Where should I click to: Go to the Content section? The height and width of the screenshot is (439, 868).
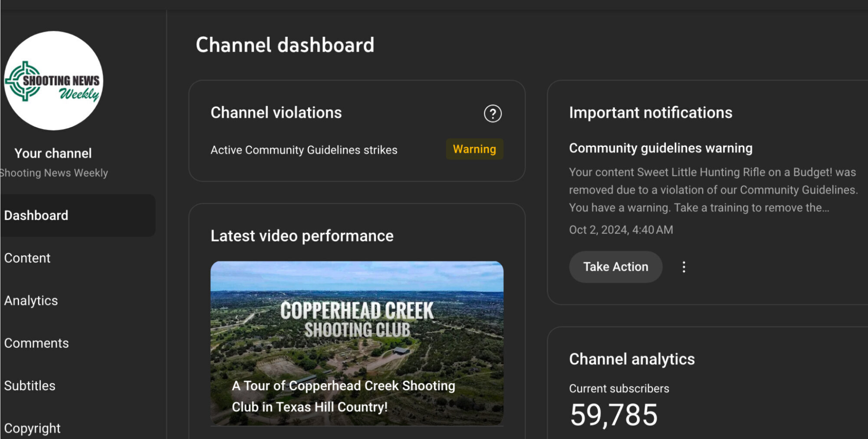[27, 258]
